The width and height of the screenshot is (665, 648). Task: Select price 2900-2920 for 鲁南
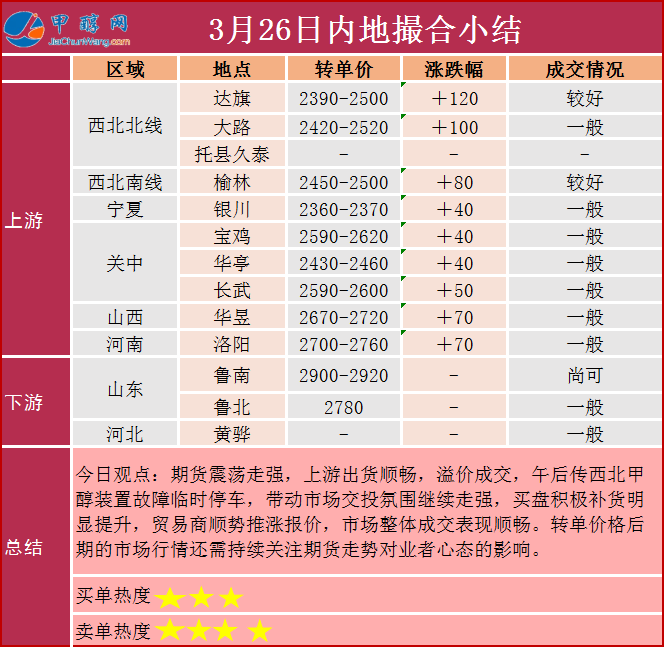click(x=344, y=375)
